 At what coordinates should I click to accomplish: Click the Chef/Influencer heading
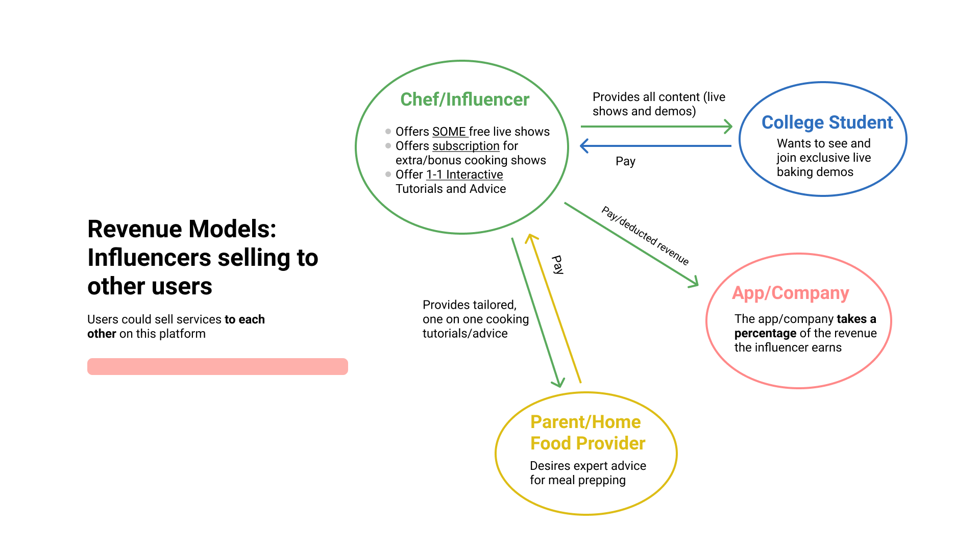click(464, 99)
